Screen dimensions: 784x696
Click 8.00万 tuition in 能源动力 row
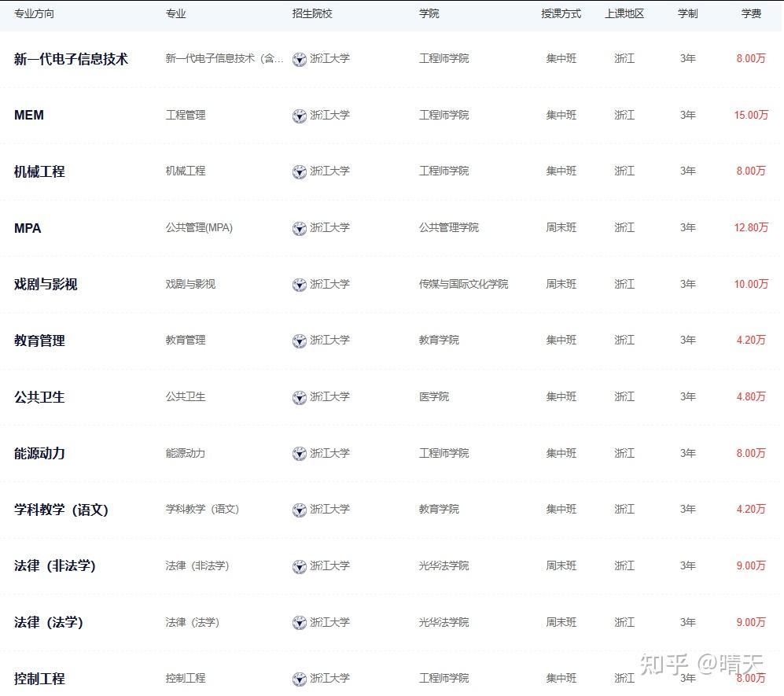tap(751, 453)
